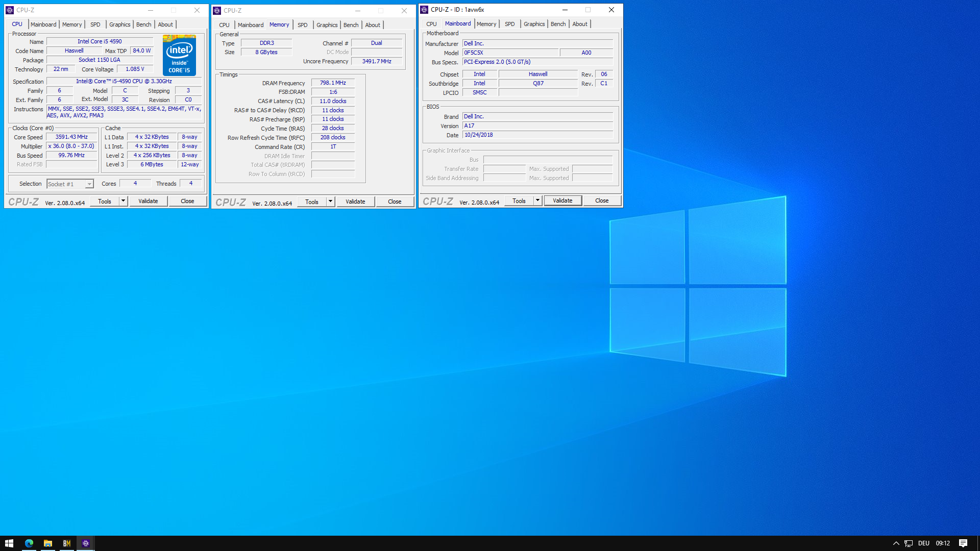Click the DRAM Frequency 798.1 MHz value

333,83
